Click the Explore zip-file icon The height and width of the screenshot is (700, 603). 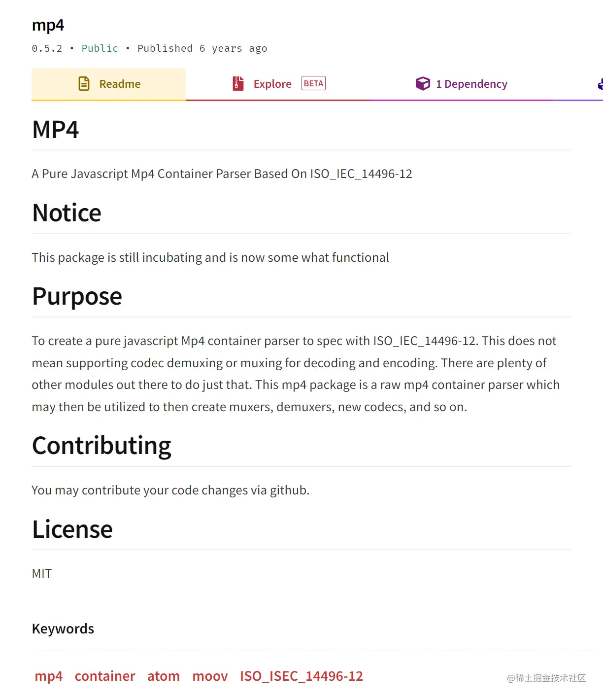point(238,84)
